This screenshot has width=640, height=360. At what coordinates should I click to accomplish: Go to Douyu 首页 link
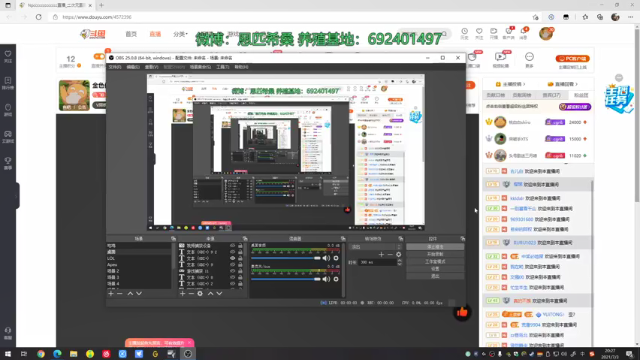131,34
